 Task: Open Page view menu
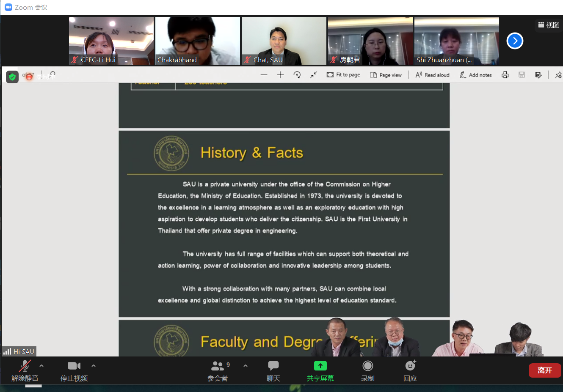(x=386, y=75)
